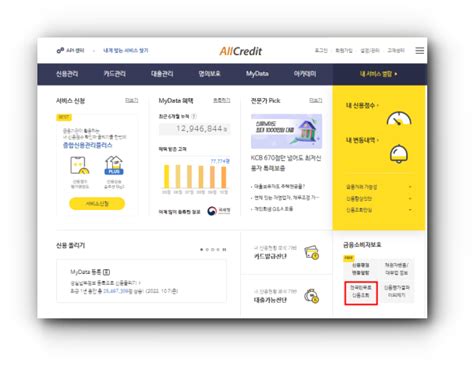Click the carousel pause control after the dots
The height and width of the screenshot is (365, 474).
(x=224, y=249)
